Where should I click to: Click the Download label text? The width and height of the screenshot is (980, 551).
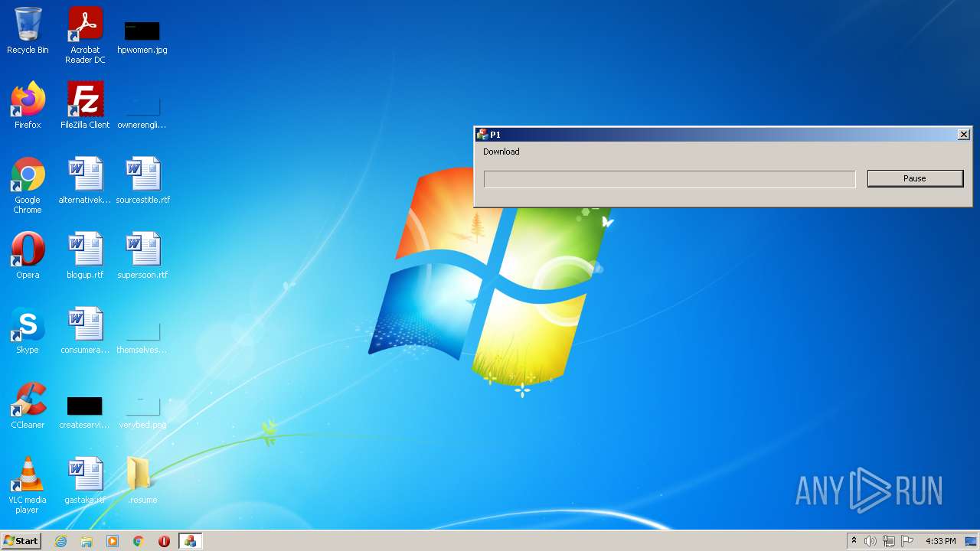point(501,152)
